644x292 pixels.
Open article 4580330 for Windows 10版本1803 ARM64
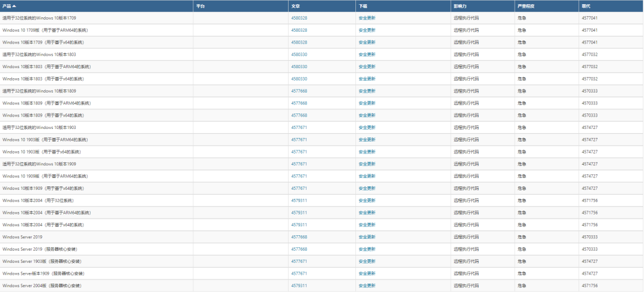coord(299,67)
